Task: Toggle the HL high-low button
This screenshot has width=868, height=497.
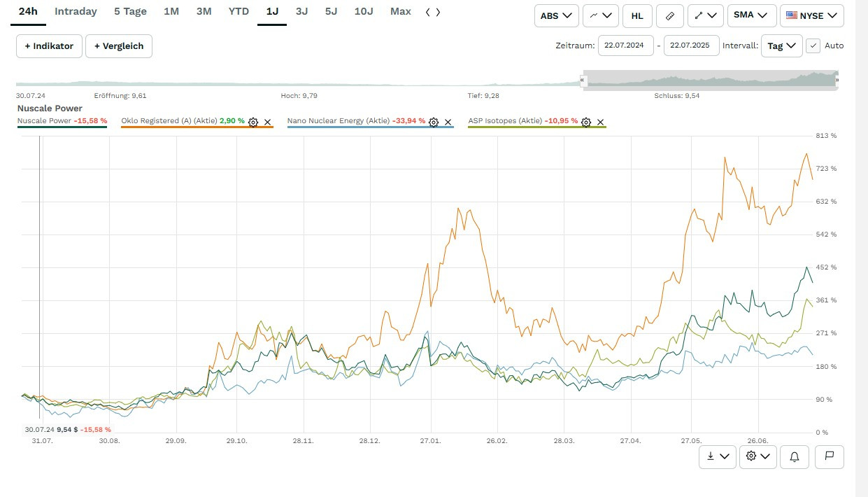Action: [637, 15]
